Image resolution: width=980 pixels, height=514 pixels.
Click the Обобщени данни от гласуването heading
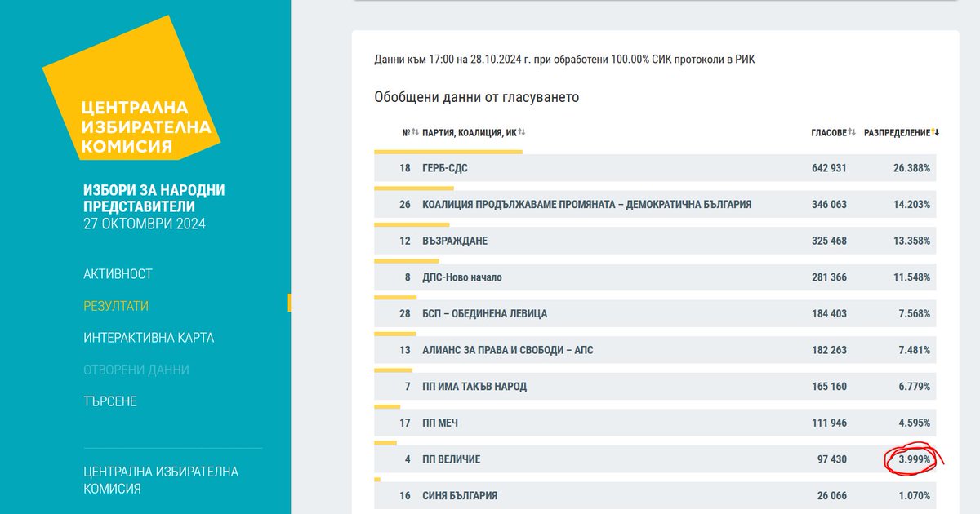[x=477, y=97]
